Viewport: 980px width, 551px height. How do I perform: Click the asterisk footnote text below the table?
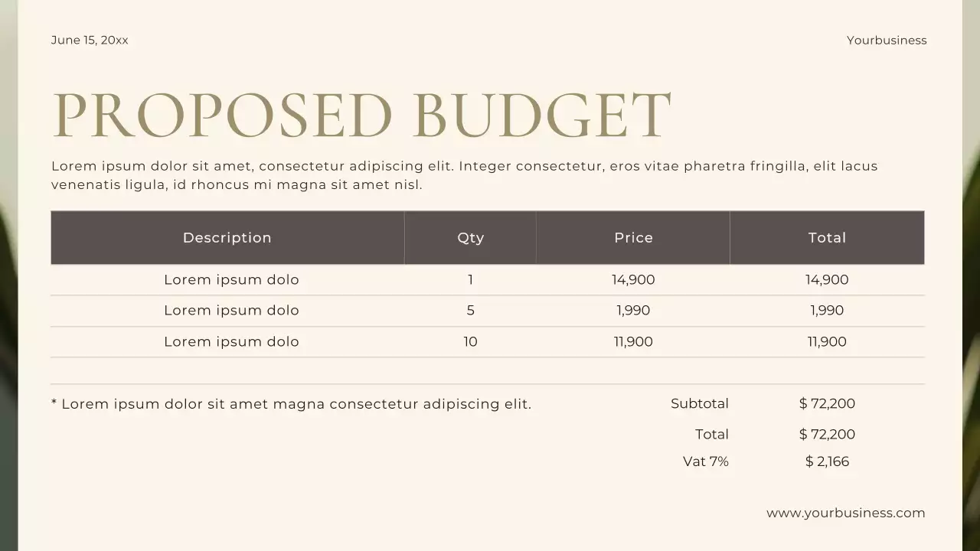click(x=291, y=404)
